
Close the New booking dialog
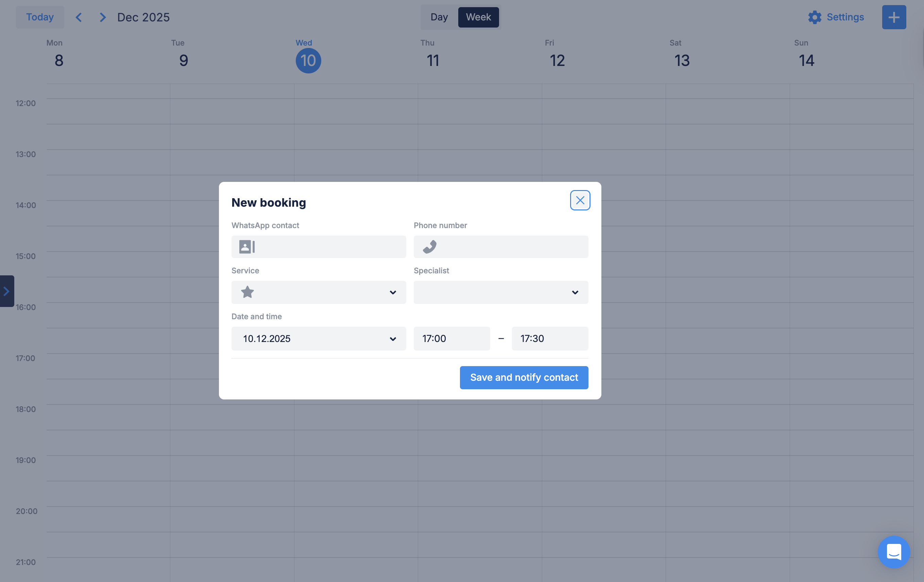(580, 200)
